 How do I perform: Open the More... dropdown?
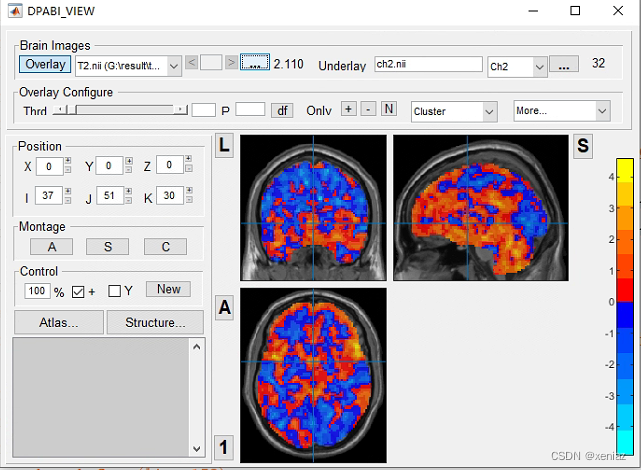pyautogui.click(x=562, y=111)
